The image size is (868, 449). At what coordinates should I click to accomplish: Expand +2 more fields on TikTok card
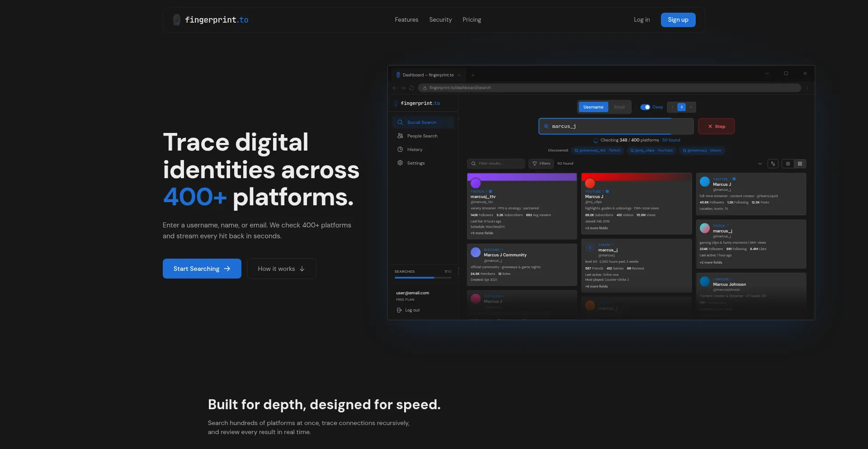[x=711, y=263]
